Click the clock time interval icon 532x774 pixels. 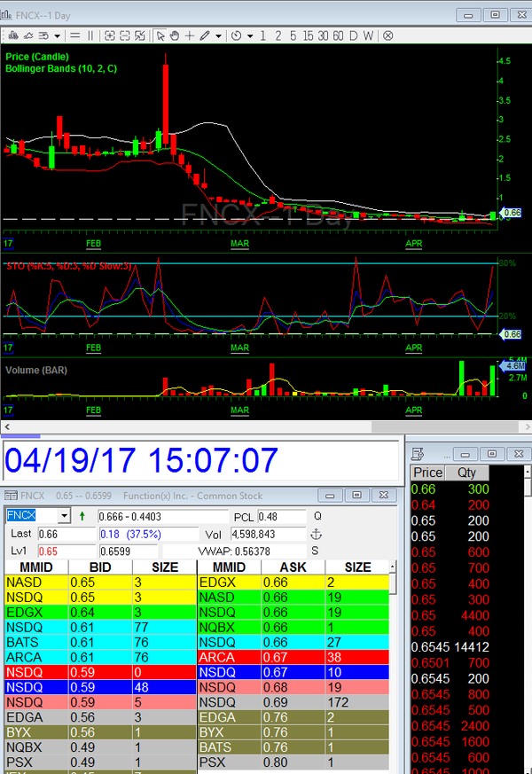coord(236,35)
